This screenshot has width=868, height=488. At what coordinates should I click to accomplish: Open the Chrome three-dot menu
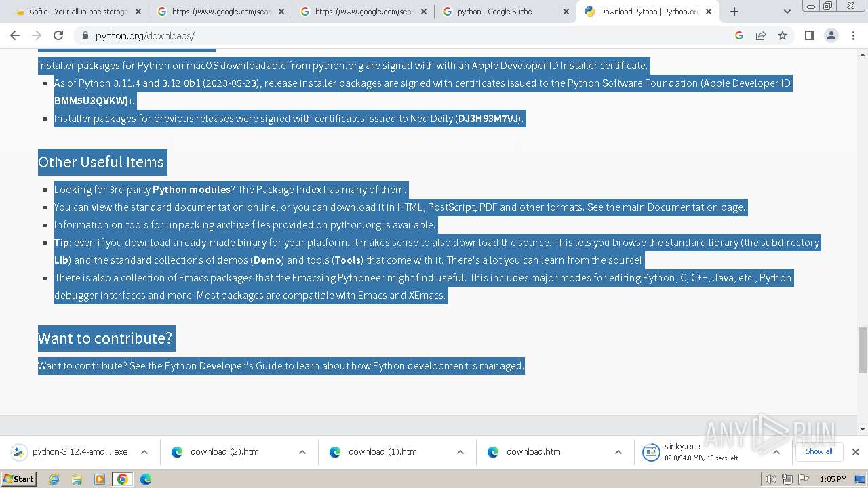click(x=854, y=35)
